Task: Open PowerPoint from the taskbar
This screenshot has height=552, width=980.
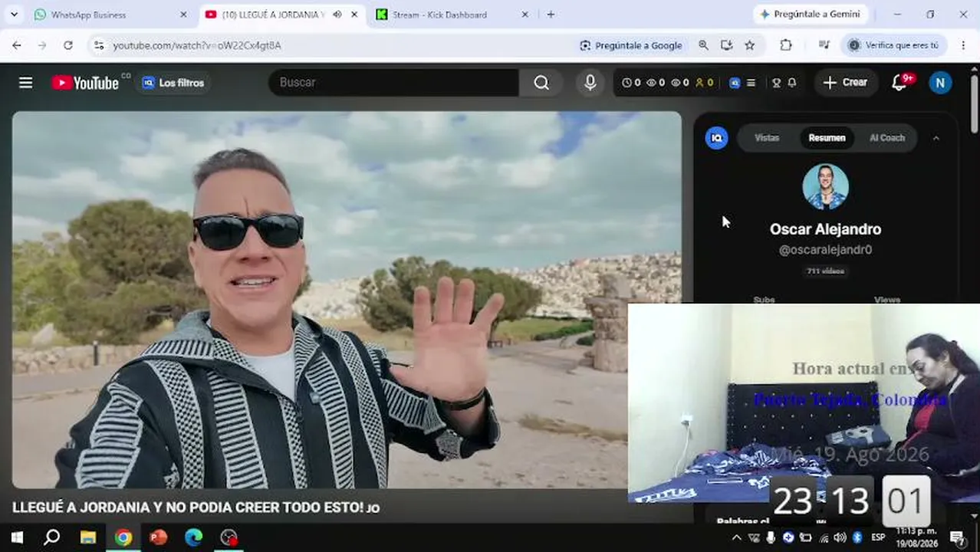Action: pyautogui.click(x=158, y=537)
